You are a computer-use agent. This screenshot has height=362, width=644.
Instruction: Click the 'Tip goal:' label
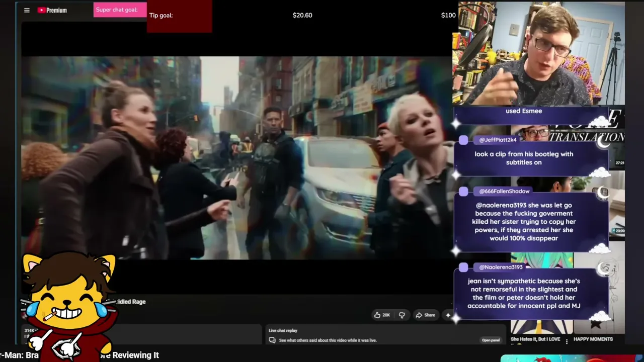161,15
